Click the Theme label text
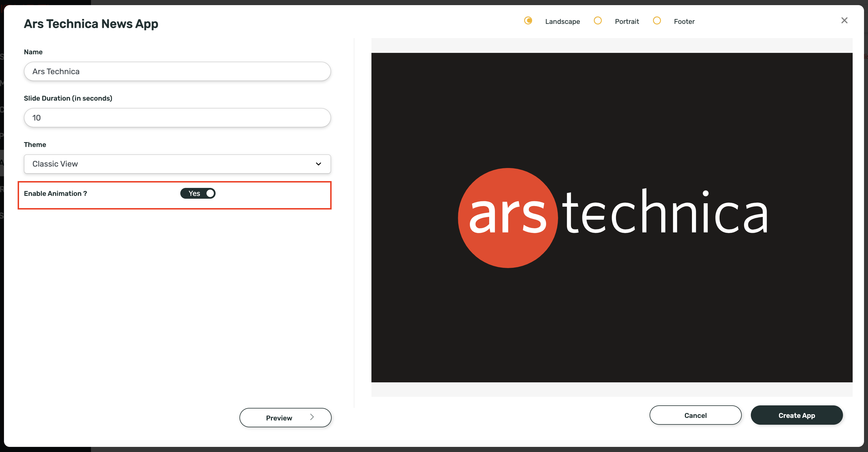The width and height of the screenshot is (868, 452). (35, 145)
